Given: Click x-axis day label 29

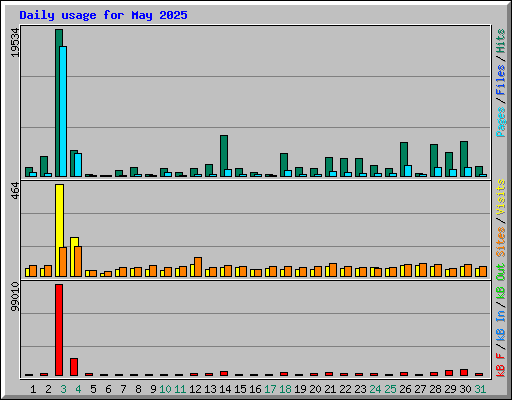Looking at the screenshot, I should tap(450, 389).
